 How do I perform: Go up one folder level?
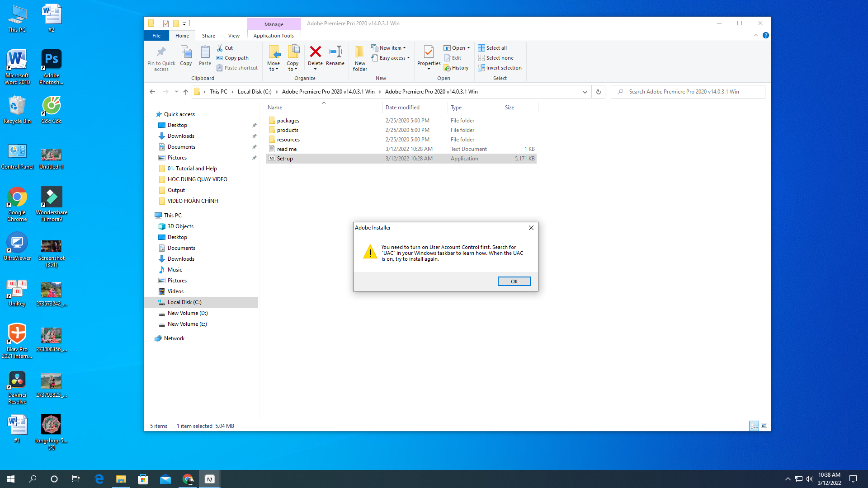[x=186, y=92]
